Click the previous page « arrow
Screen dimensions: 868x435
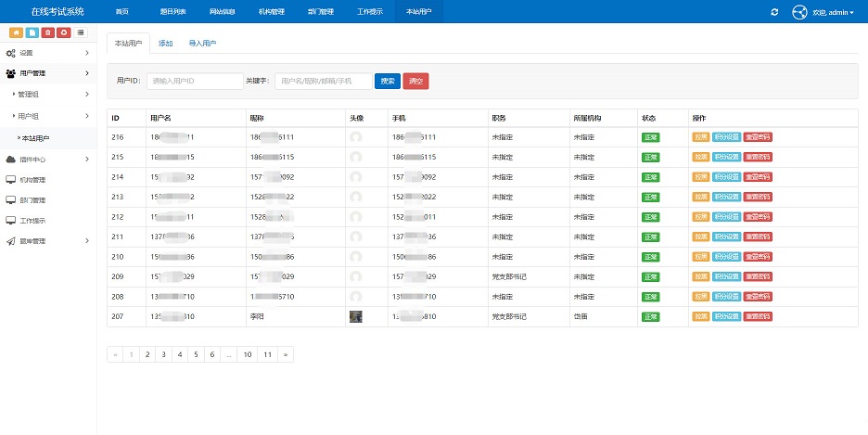pos(115,354)
